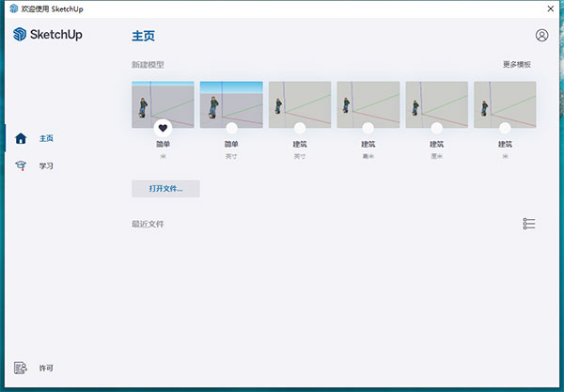Toggle favorite on 建筑 厘米 template
Image resolution: width=564 pixels, height=392 pixels.
point(437,128)
